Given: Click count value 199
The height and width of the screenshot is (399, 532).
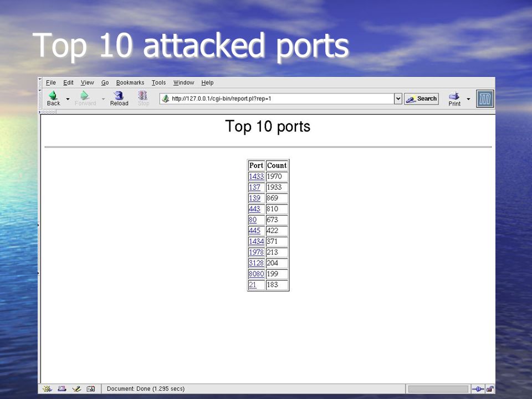Looking at the screenshot, I should (273, 274).
